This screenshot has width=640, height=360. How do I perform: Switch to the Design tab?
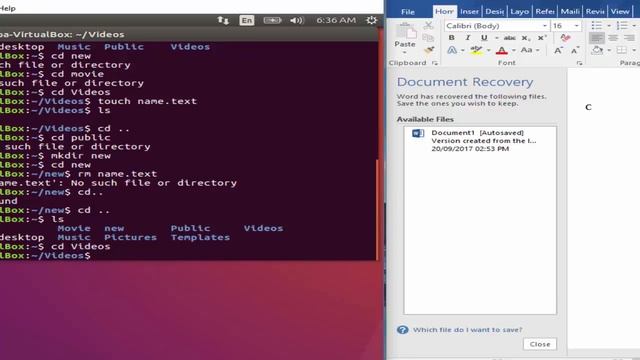495,11
